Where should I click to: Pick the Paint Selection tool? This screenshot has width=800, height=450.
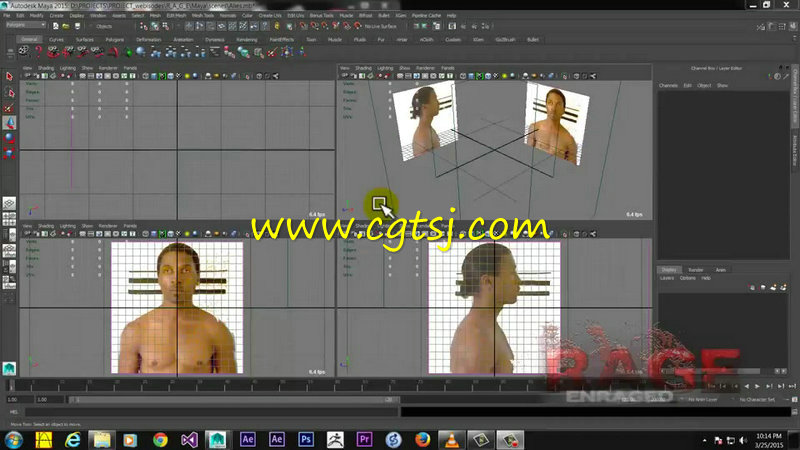tap(9, 108)
